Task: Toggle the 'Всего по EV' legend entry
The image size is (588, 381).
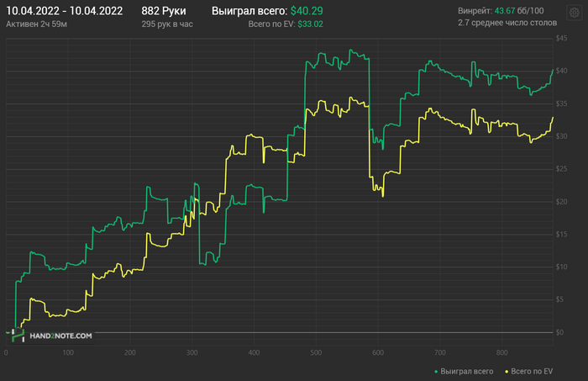Action: 528,371
